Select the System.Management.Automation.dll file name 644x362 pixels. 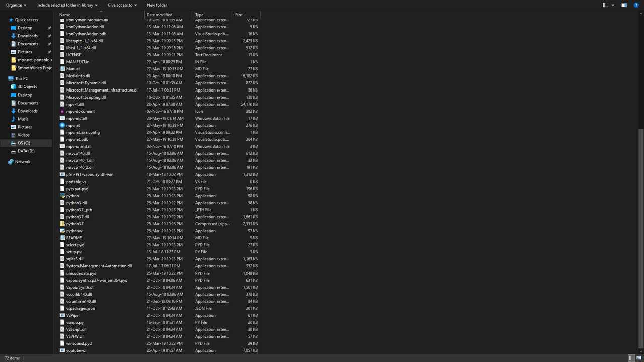point(99,266)
